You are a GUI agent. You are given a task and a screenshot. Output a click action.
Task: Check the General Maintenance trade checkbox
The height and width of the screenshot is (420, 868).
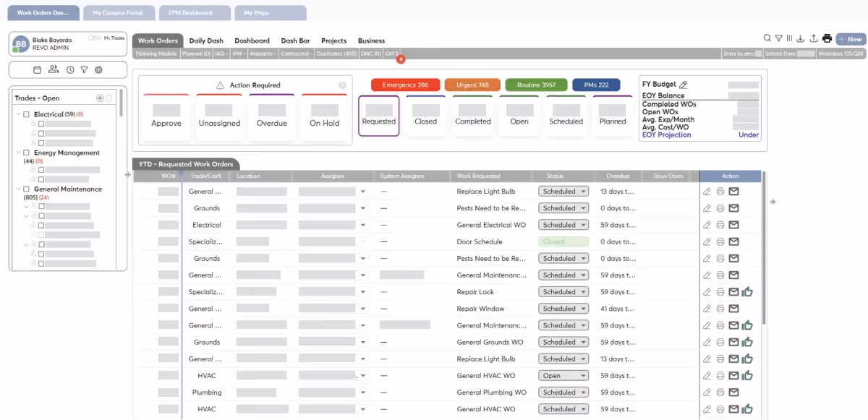pos(27,189)
